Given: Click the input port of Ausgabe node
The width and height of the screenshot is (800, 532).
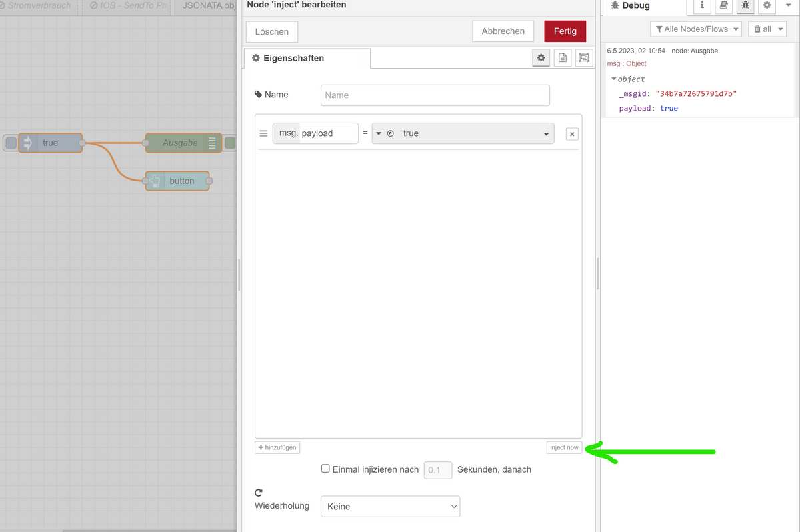Looking at the screenshot, I should [x=145, y=143].
